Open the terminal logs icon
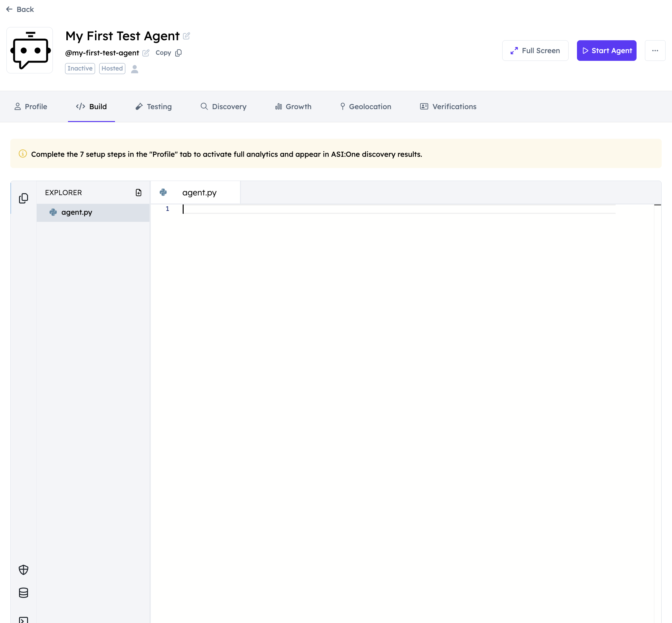 pyautogui.click(x=24, y=620)
